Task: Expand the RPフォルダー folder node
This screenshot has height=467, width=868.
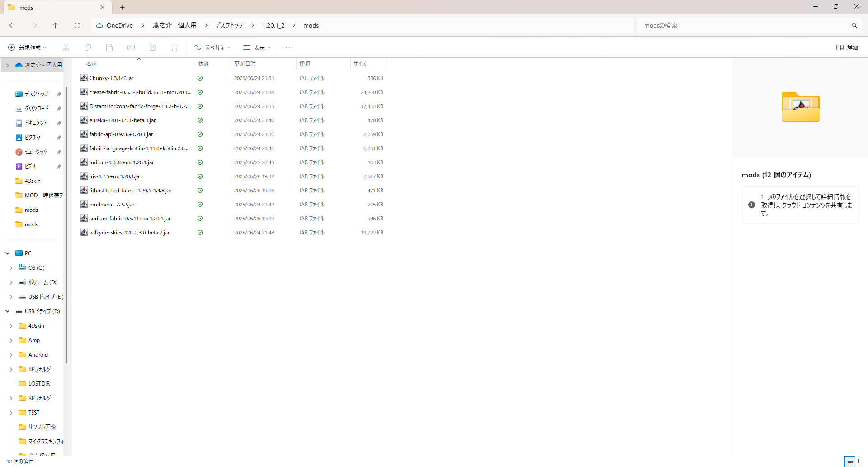Action: (11, 398)
